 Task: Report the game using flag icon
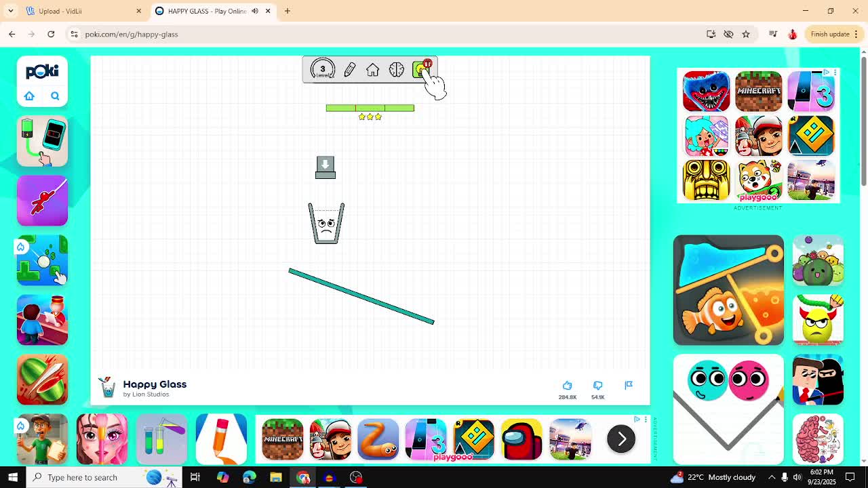click(629, 385)
